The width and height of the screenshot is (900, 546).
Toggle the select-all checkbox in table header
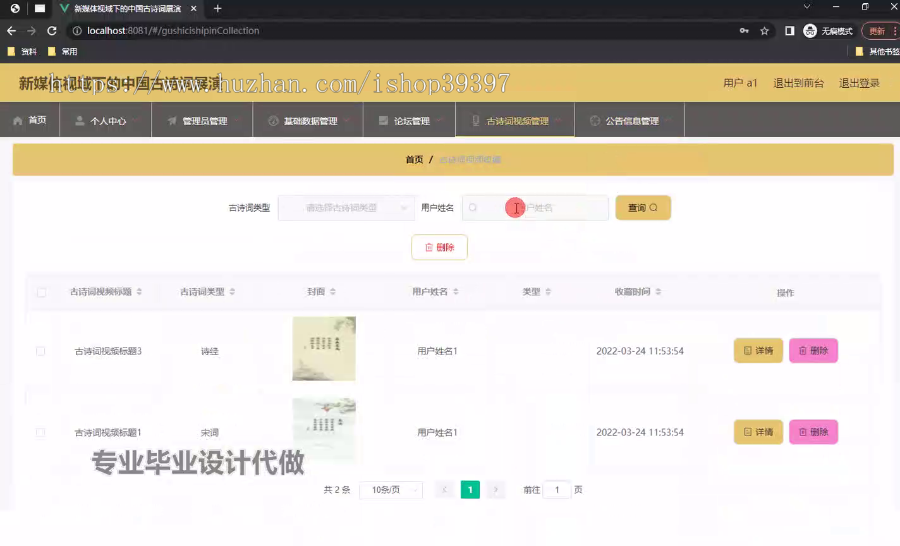41,292
